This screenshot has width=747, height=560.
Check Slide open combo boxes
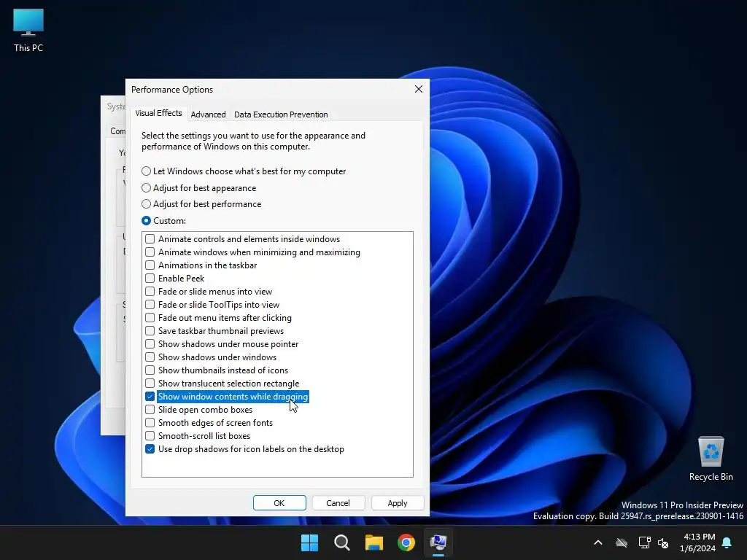pos(150,410)
